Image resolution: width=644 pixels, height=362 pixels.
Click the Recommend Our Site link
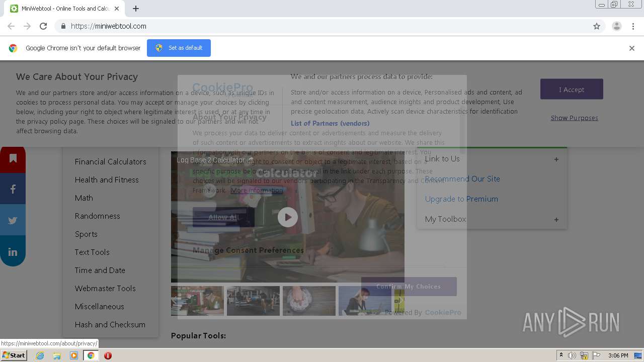coord(462,179)
